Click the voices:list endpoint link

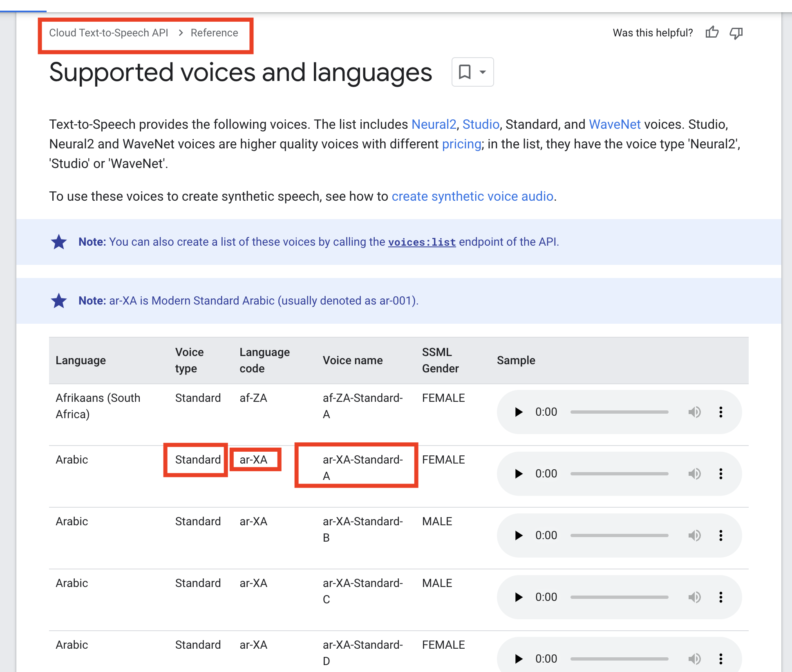point(422,242)
